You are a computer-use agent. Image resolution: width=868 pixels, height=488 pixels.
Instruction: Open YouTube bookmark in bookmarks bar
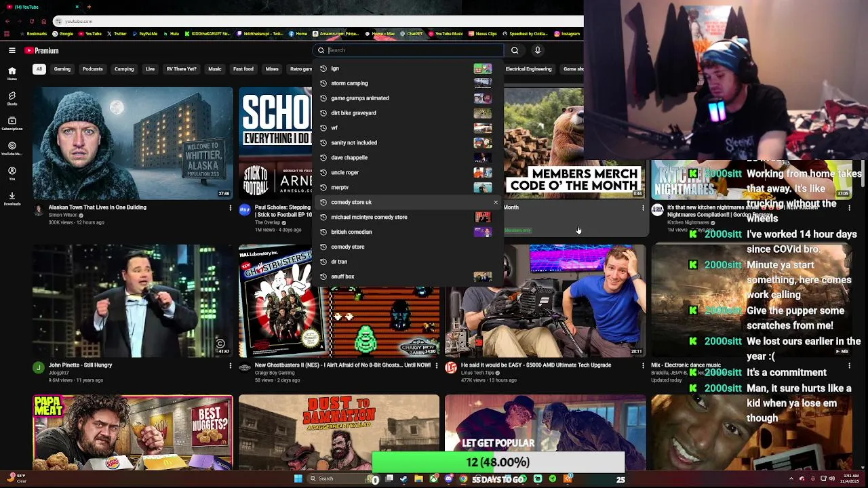pos(90,34)
